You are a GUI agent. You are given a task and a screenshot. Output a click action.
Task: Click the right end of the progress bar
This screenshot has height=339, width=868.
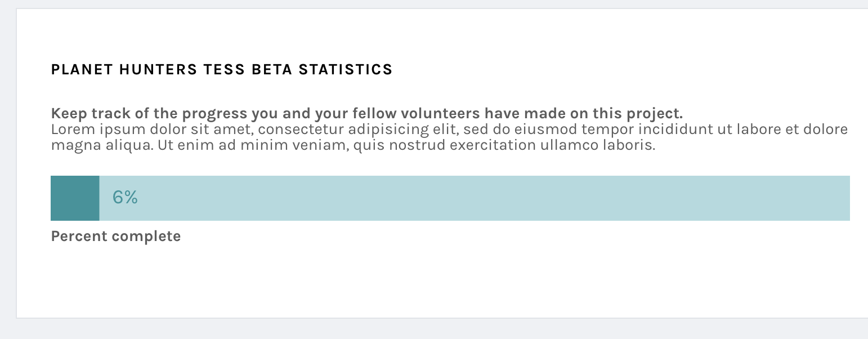[x=847, y=198]
